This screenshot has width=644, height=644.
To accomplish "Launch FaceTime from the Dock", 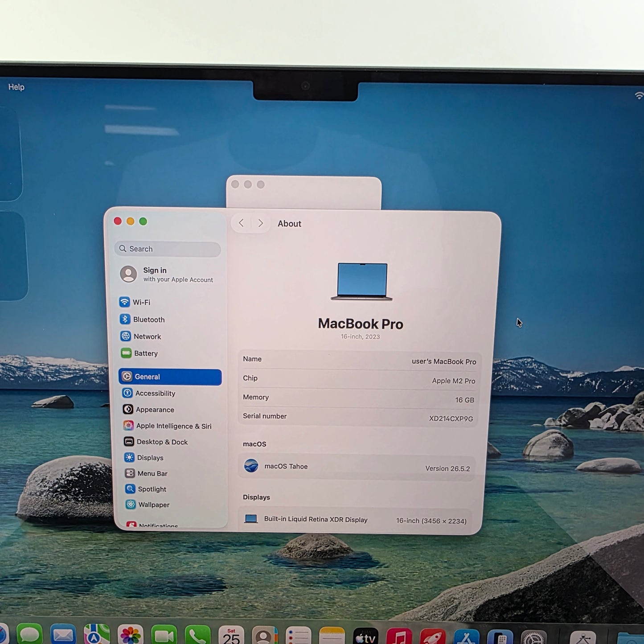I will (164, 635).
